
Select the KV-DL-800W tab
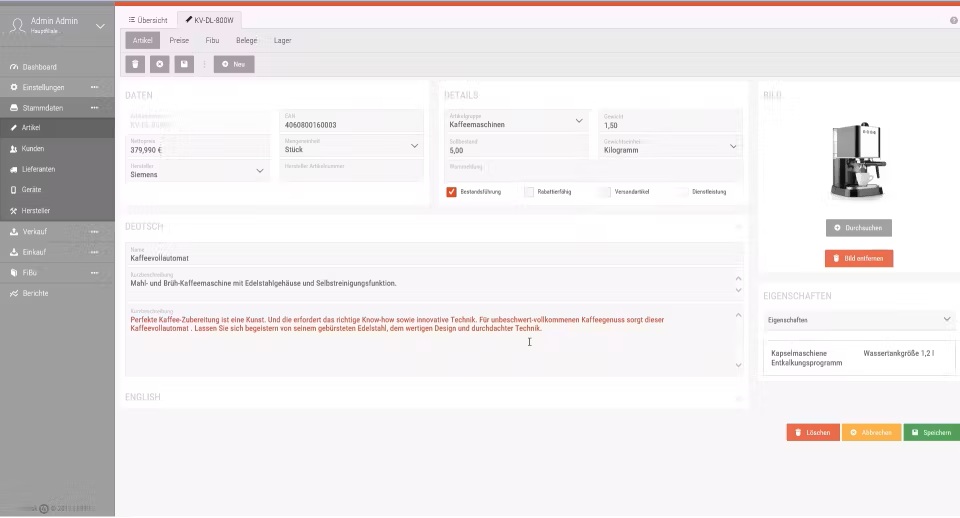pyautogui.click(x=209, y=20)
